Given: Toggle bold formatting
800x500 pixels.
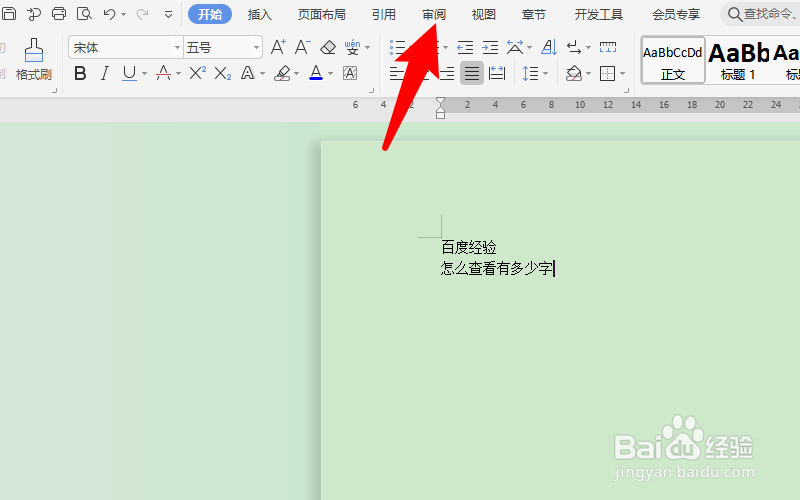Looking at the screenshot, I should click(80, 73).
